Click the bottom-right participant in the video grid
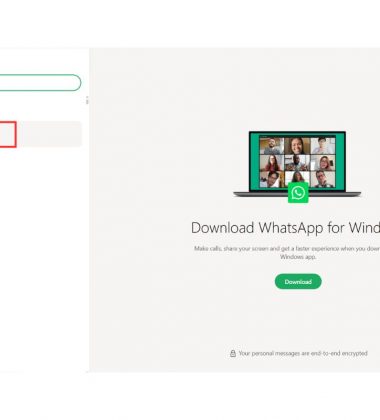Viewport: 380px width, 420px height. click(323, 179)
